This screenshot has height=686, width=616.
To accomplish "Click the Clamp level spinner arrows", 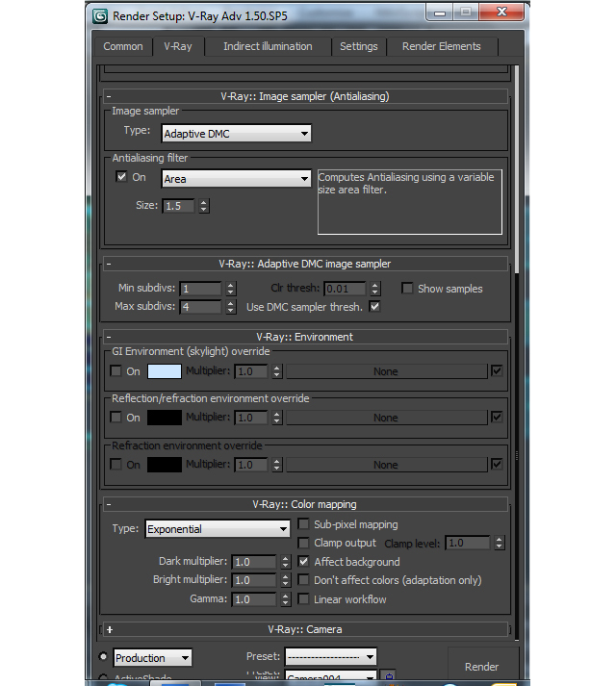I will (500, 543).
